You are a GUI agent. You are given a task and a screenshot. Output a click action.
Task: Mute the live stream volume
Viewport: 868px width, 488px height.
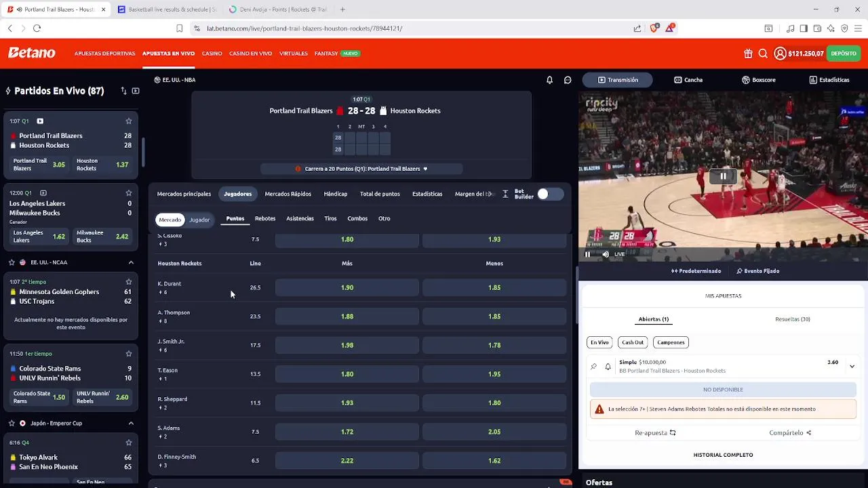(x=606, y=254)
